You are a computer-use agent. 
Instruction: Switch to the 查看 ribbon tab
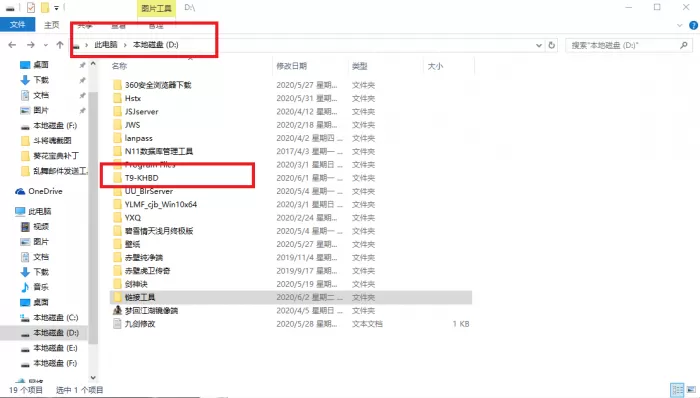coord(118,26)
